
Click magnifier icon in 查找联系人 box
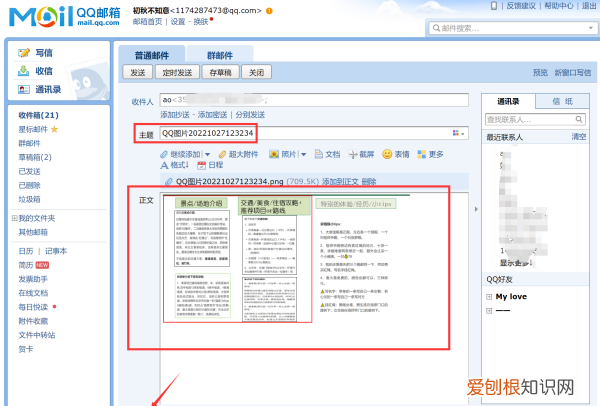coord(579,119)
